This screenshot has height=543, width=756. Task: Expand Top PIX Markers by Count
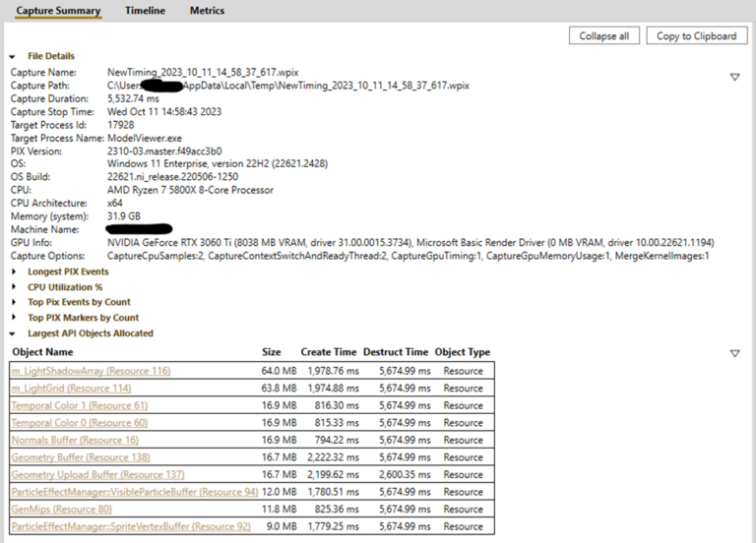(x=14, y=319)
